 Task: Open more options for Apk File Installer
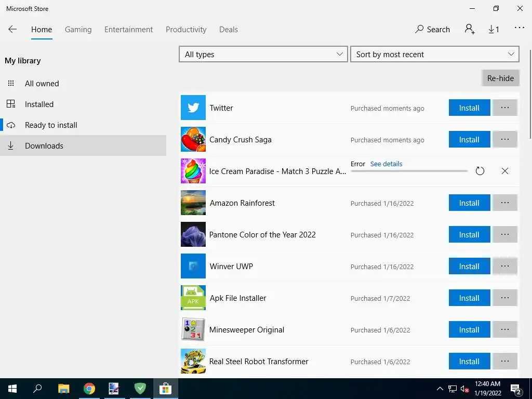click(505, 298)
